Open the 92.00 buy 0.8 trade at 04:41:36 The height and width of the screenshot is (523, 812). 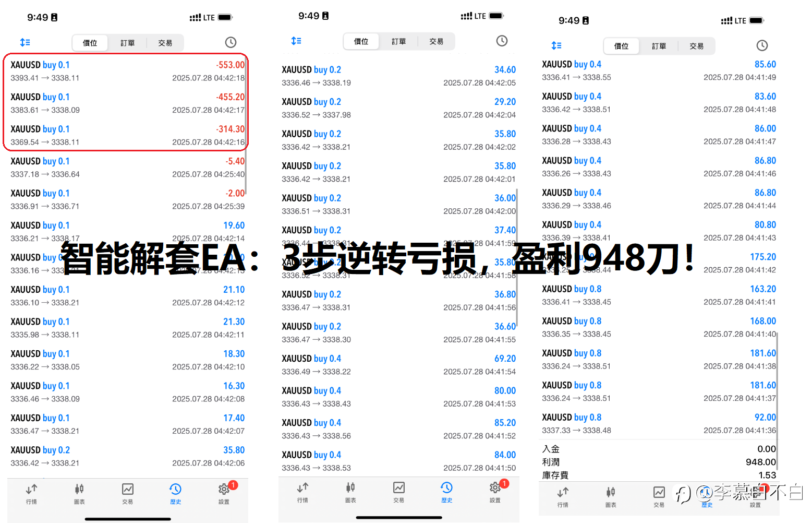tap(659, 423)
